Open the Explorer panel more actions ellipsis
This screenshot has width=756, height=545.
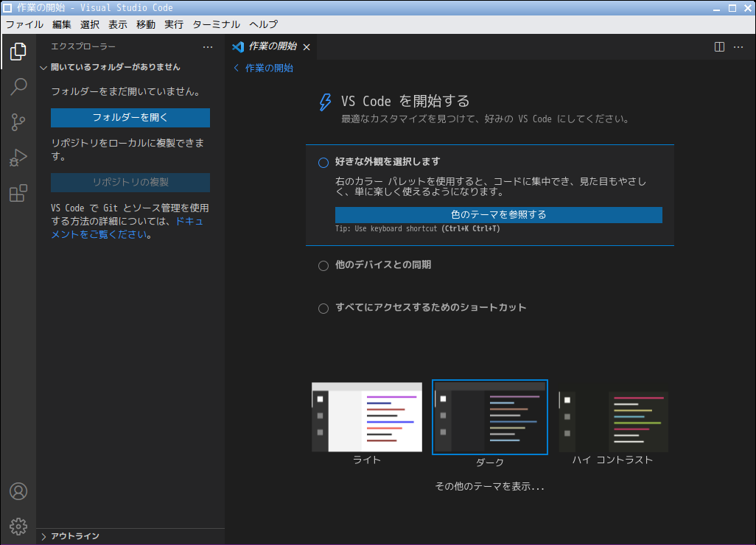tap(208, 46)
